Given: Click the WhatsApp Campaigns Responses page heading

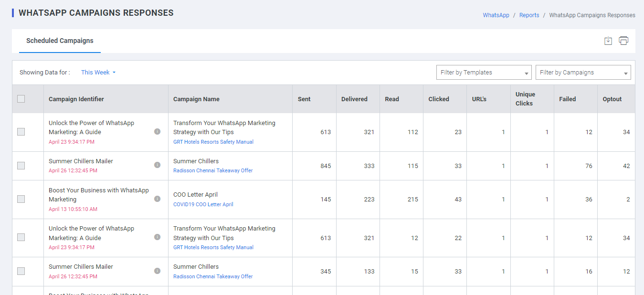Looking at the screenshot, I should click(96, 13).
